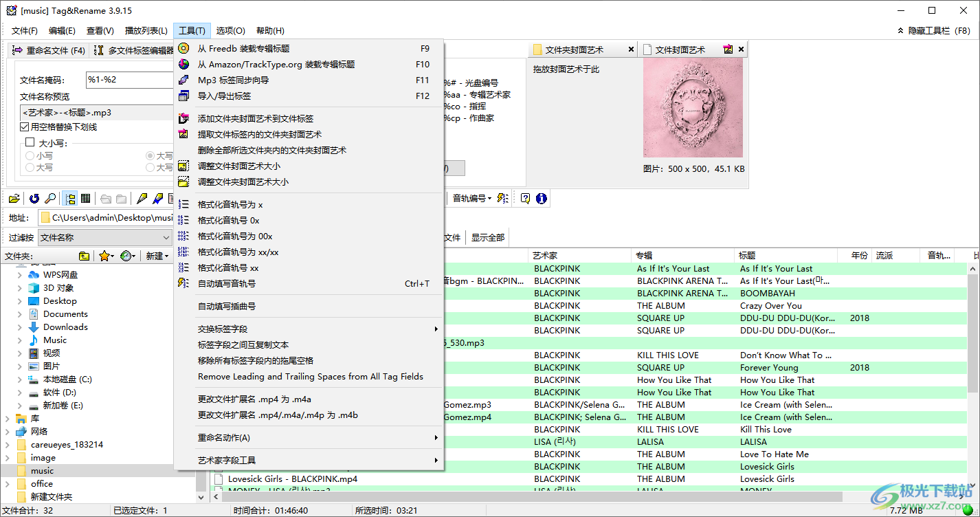This screenshot has width=980, height=517.
Task: Select the left 大写 radio button below 小写
Action: click(30, 167)
